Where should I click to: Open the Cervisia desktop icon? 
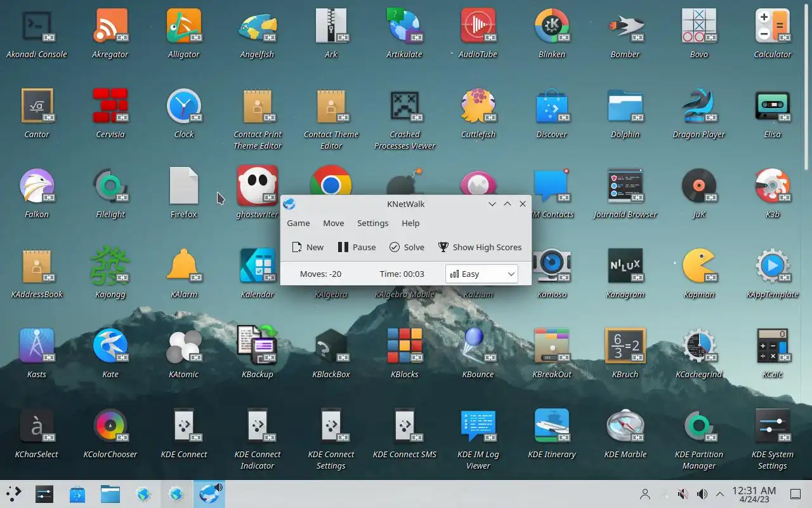110,113
